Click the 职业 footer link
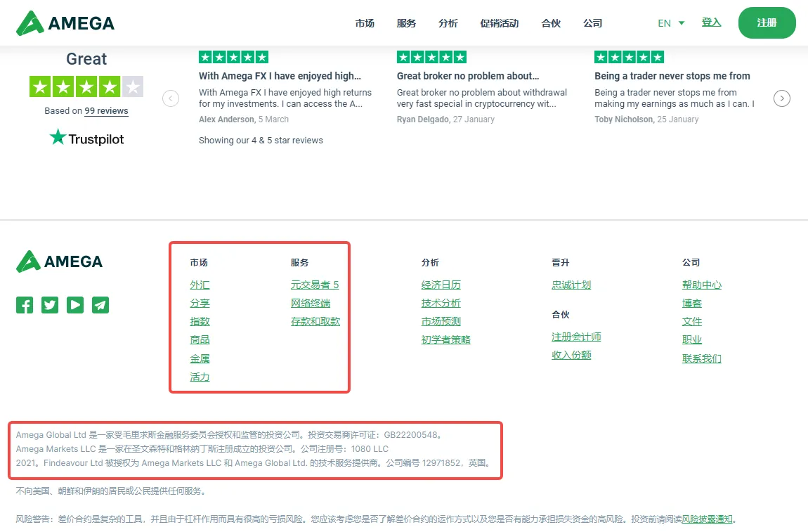Viewport: 808px width, 532px height. click(691, 339)
